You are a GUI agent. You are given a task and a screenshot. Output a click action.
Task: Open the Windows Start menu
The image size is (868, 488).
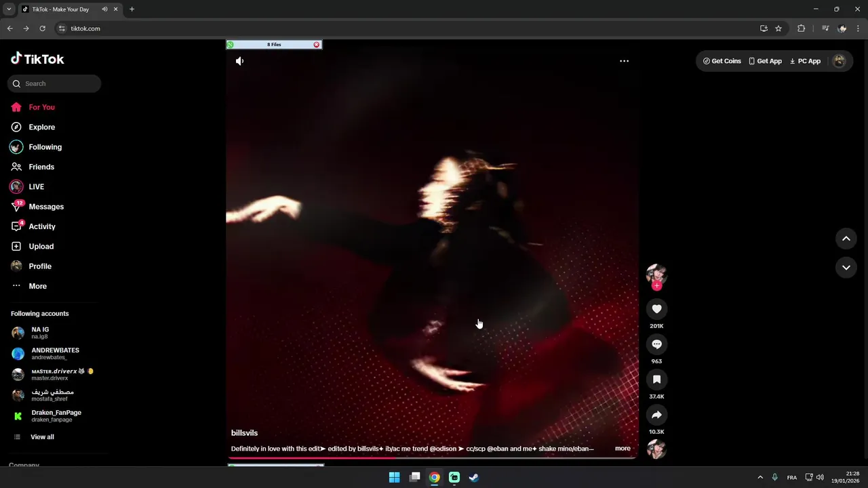coord(394,477)
